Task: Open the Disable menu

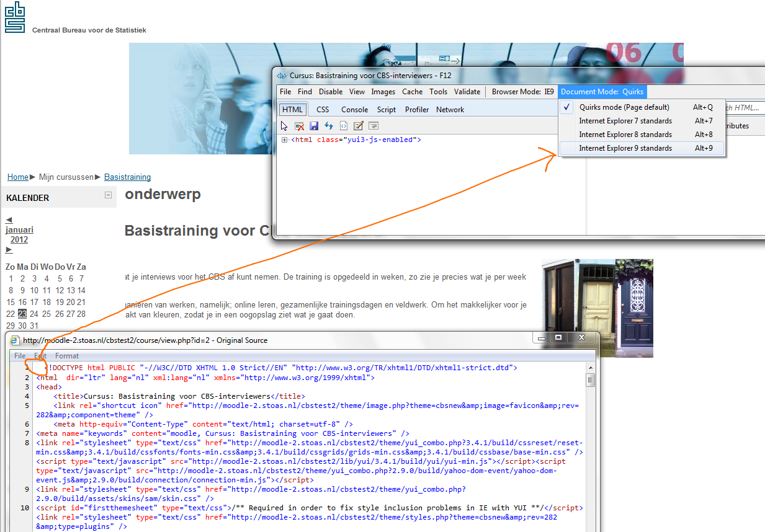Action: pyautogui.click(x=331, y=92)
